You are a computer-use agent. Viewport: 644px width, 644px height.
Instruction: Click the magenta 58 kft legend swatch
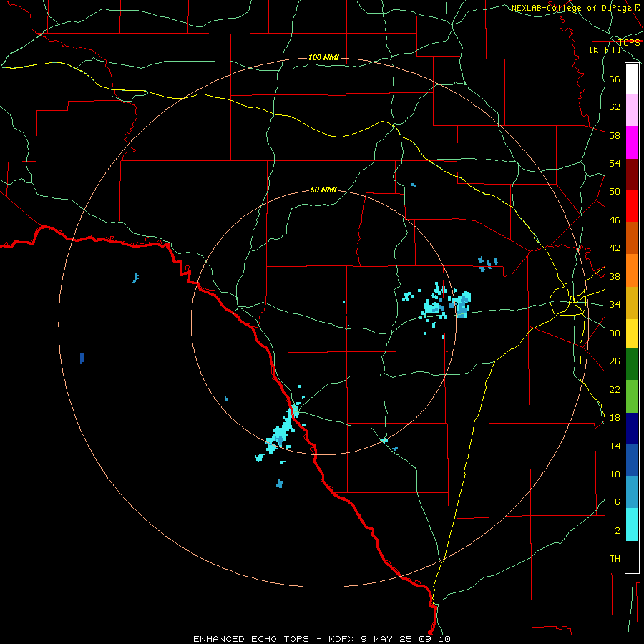632,142
